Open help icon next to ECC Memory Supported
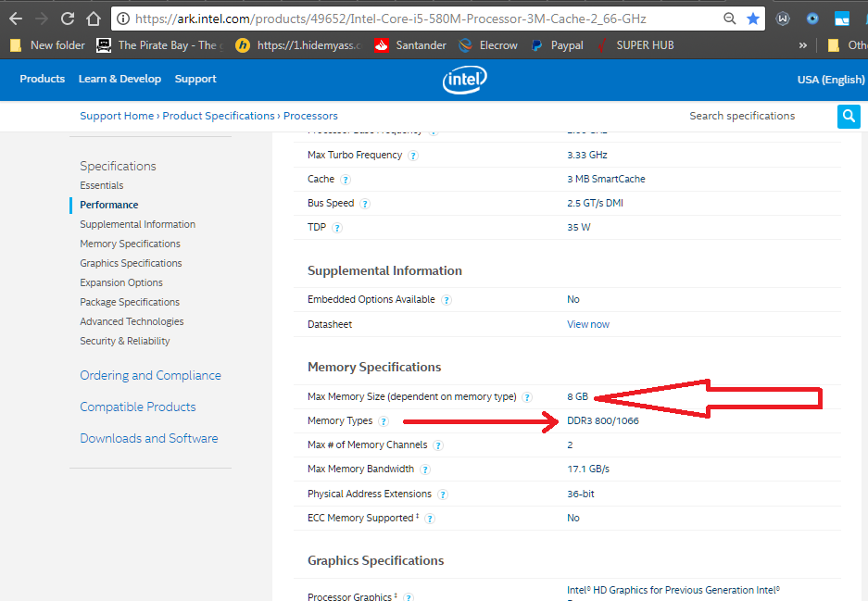The width and height of the screenshot is (868, 601). point(430,519)
